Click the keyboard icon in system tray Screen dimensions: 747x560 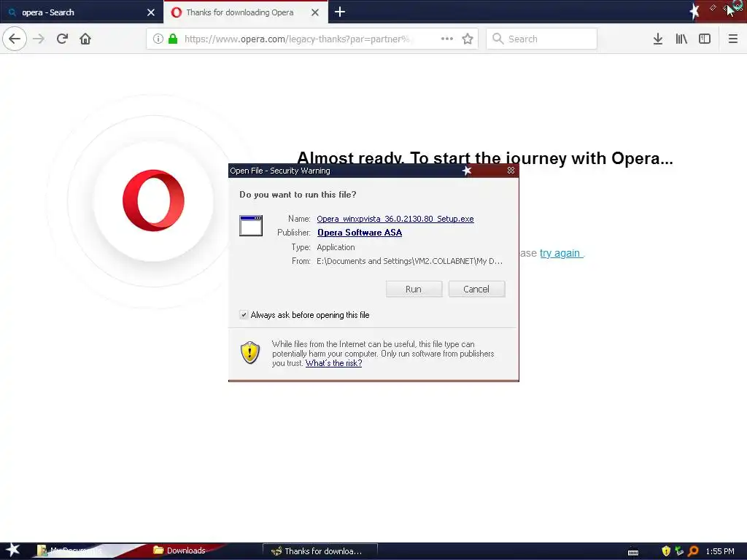(x=633, y=553)
